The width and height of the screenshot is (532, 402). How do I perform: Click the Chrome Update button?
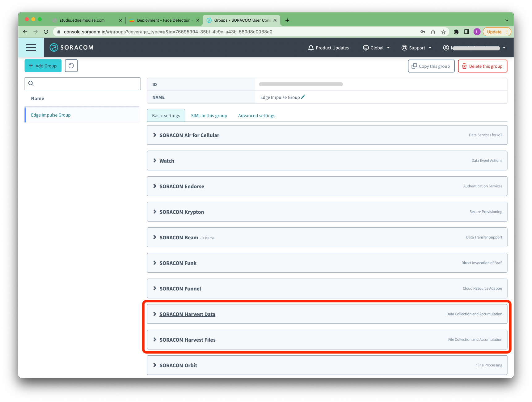(x=497, y=32)
